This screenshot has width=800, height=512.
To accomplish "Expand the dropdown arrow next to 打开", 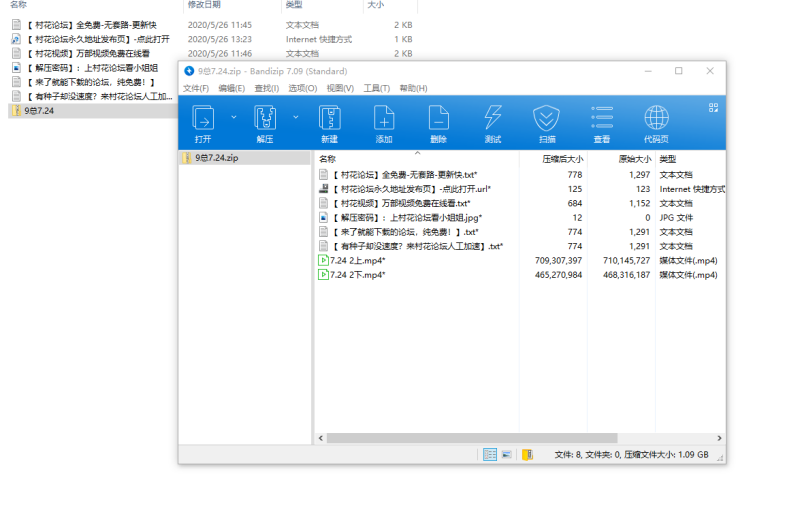I will click(234, 116).
